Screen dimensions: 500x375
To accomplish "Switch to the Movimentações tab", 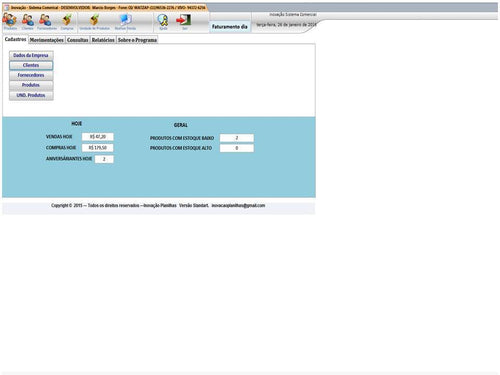I will click(46, 40).
